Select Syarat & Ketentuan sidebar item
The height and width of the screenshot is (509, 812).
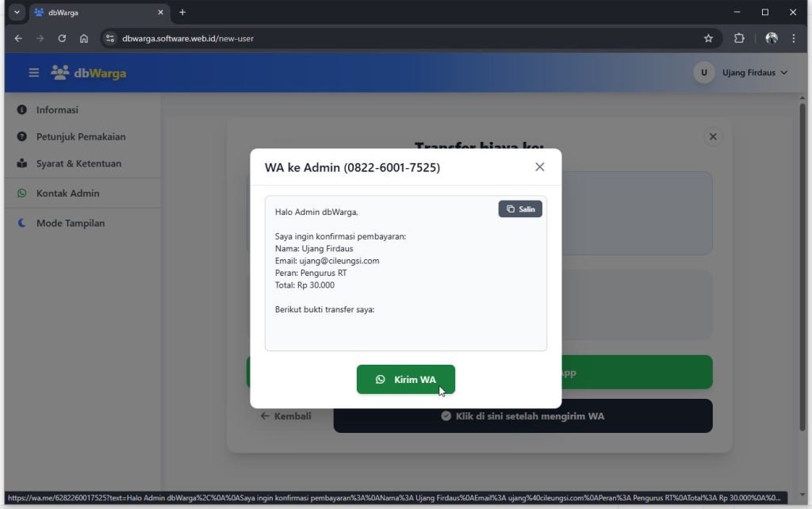click(79, 164)
